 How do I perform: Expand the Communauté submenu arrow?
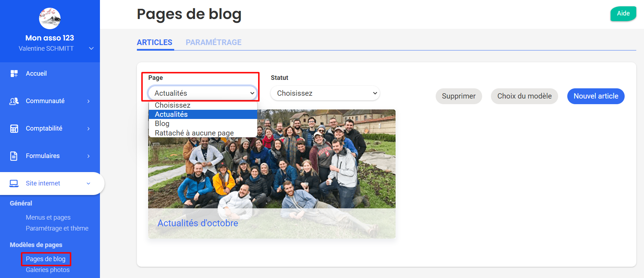coord(89,101)
